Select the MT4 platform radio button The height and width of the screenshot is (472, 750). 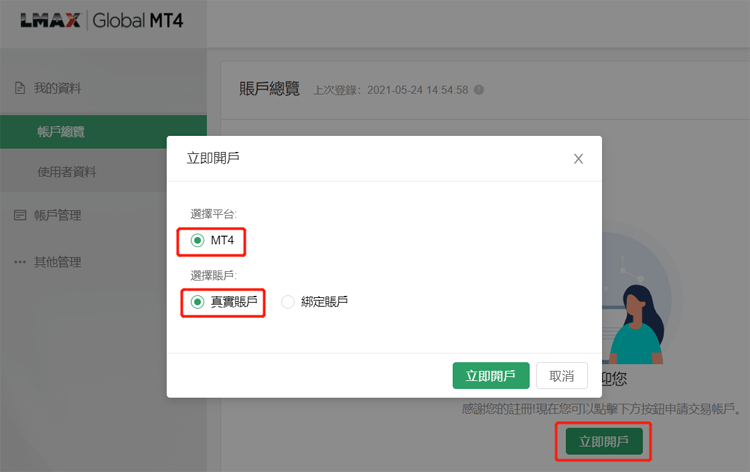[198, 241]
